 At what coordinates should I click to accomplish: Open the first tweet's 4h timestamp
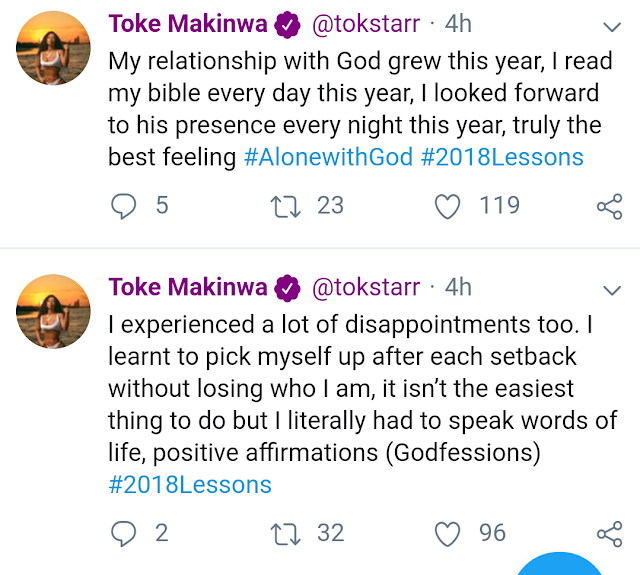coord(458,21)
